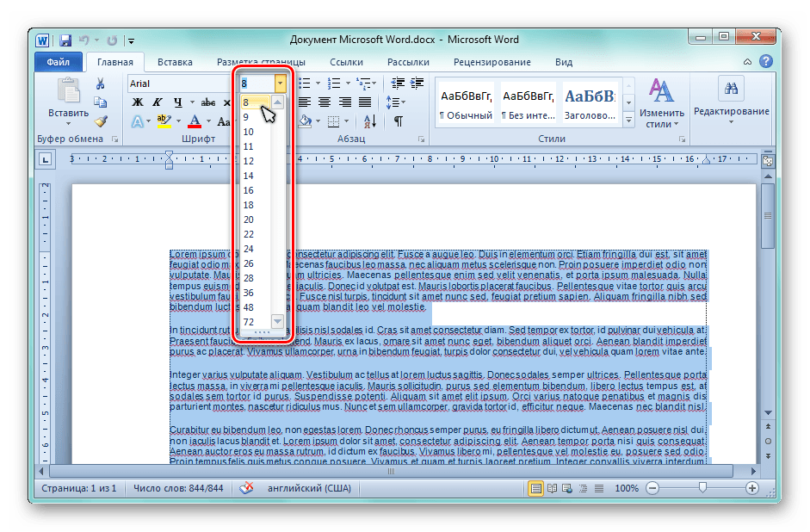Click the zoom slider in status bar
The image size is (810, 532).
pos(702,488)
